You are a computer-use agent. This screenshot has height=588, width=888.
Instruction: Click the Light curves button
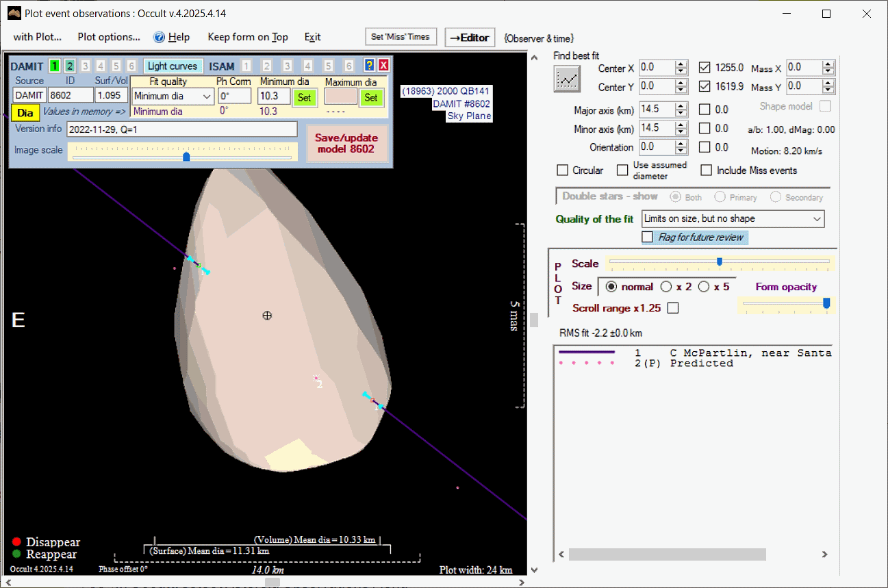pyautogui.click(x=173, y=66)
